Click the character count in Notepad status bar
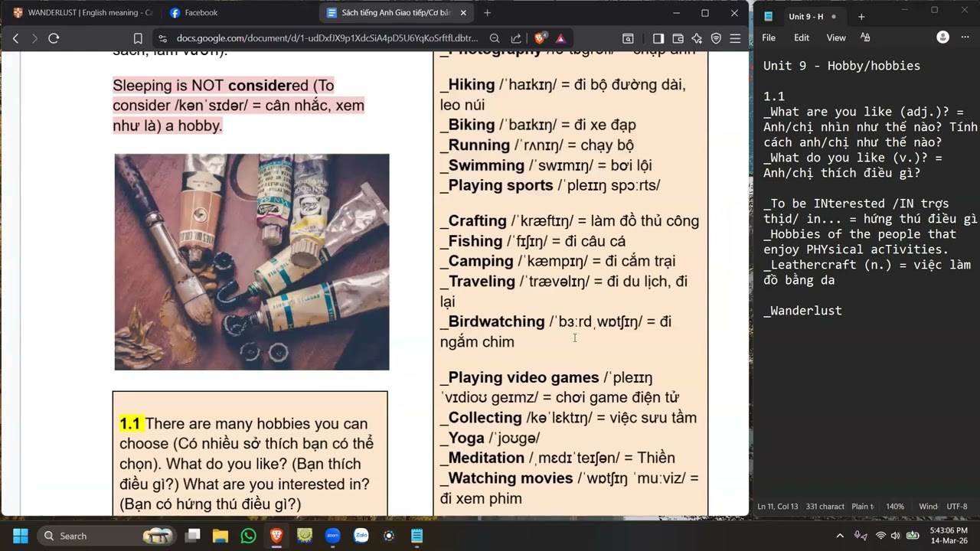980x551 pixels. pyautogui.click(x=825, y=507)
